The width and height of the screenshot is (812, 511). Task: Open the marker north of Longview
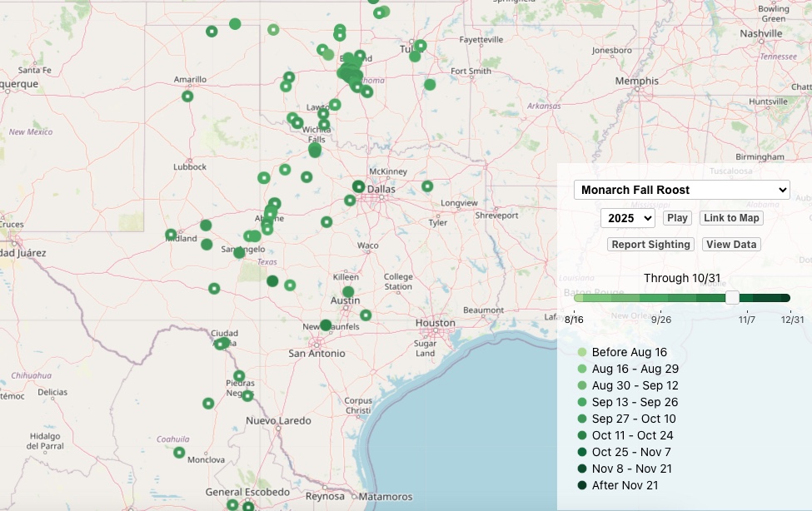pyautogui.click(x=427, y=186)
